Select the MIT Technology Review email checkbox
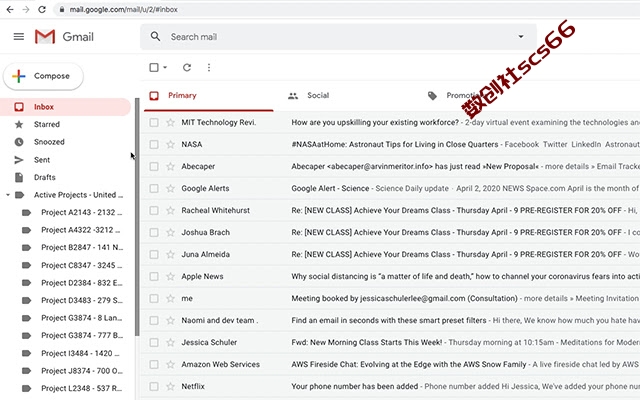 coord(154,122)
